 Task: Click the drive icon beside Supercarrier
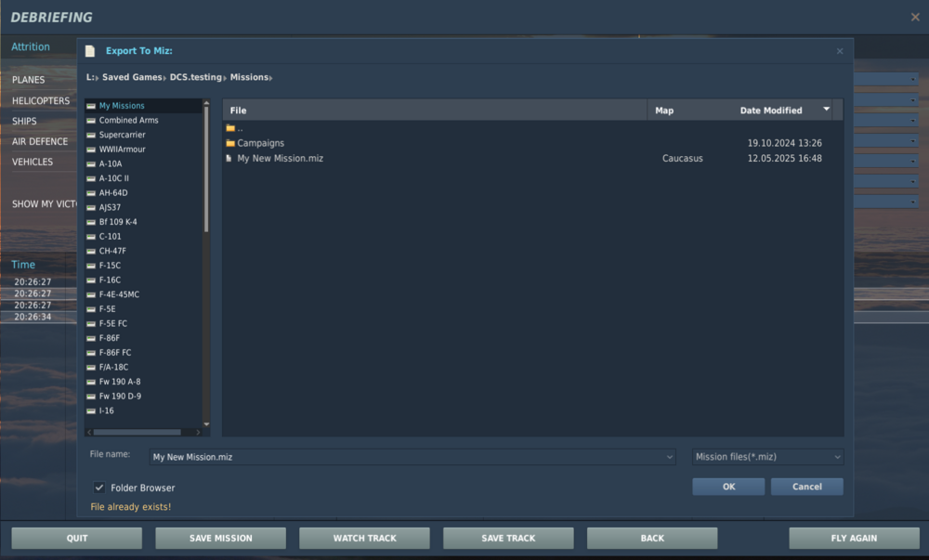pyautogui.click(x=91, y=135)
